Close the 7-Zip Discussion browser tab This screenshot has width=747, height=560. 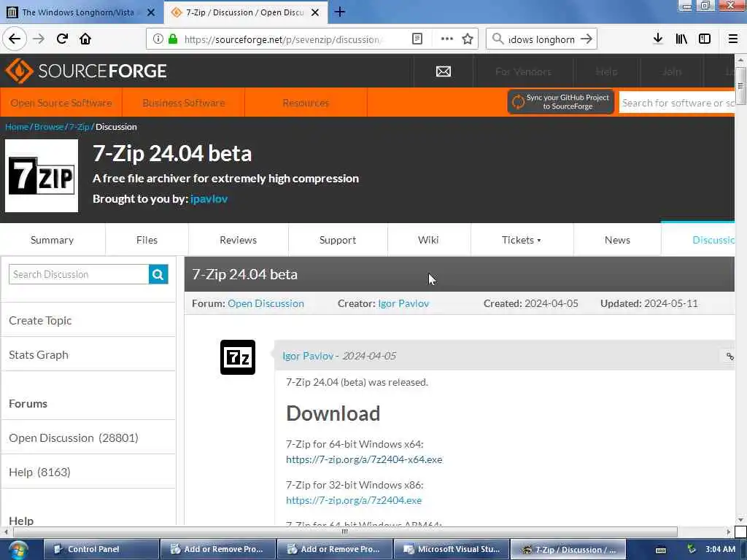315,12
